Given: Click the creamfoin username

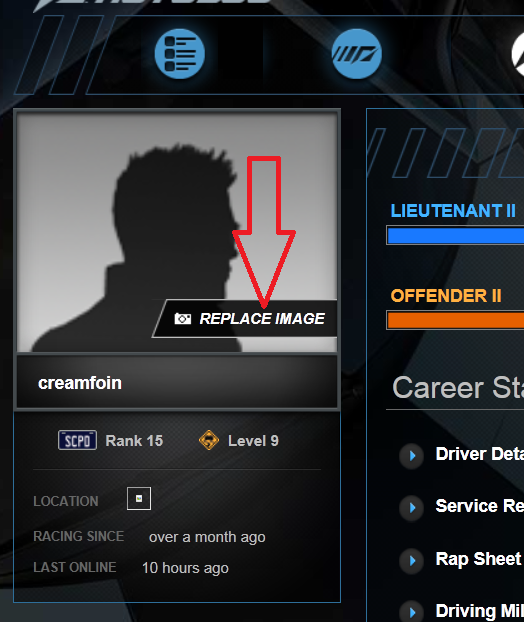Looking at the screenshot, I should (80, 383).
